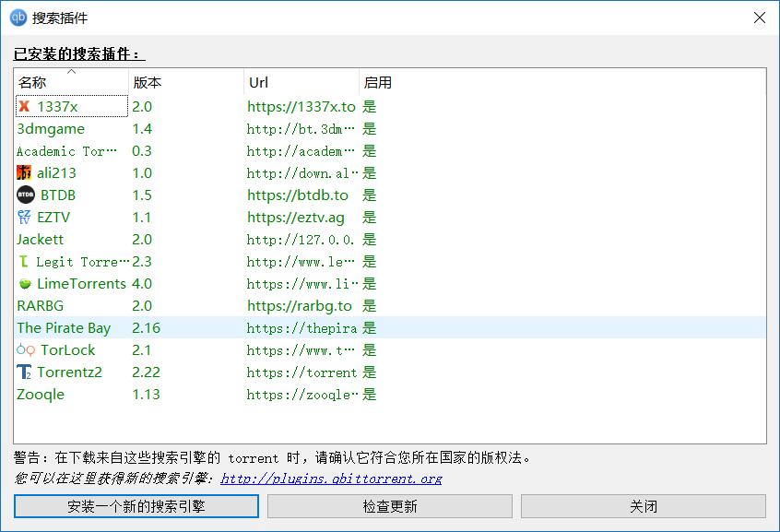
Task: Click version 1.4 of 3dmgame
Action: pos(142,128)
